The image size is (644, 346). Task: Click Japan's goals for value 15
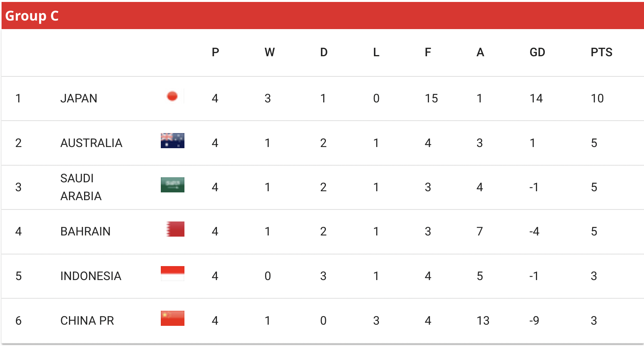pyautogui.click(x=431, y=99)
